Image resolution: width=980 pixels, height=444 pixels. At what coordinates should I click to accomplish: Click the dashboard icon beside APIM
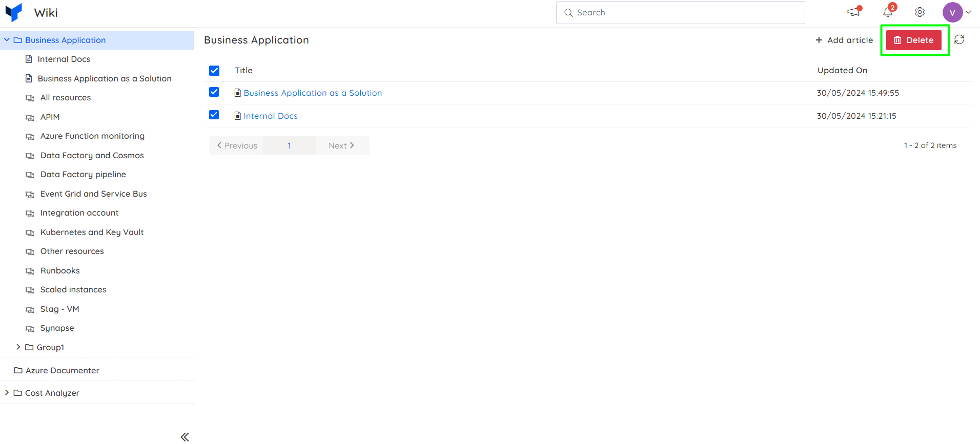30,117
